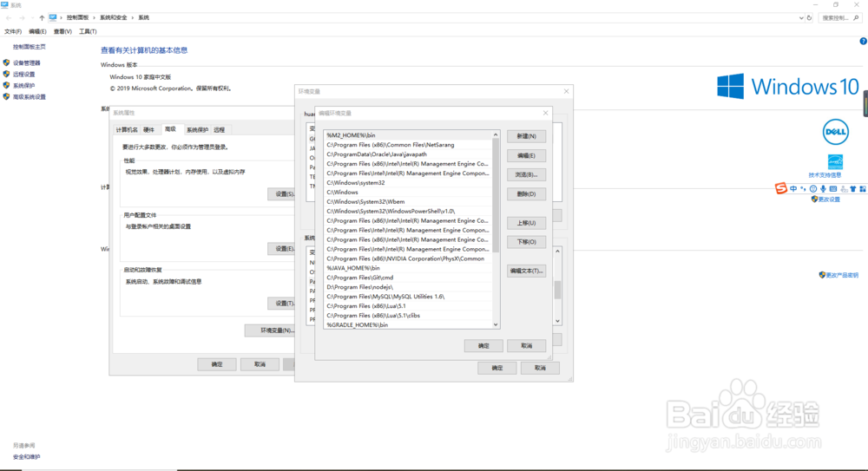Image resolution: width=868 pixels, height=471 pixels.
Task: Select NVIDIA PhysX Common entry
Action: pyautogui.click(x=407, y=258)
